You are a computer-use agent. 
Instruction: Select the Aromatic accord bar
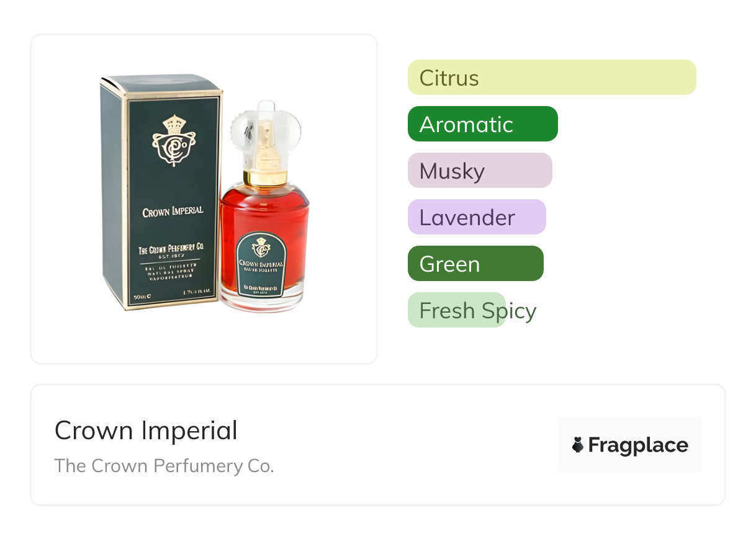(x=483, y=124)
